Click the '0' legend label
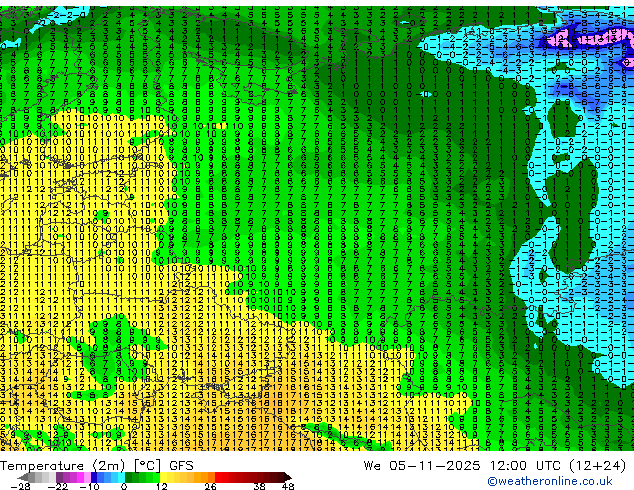The image size is (634, 490). pos(124,486)
